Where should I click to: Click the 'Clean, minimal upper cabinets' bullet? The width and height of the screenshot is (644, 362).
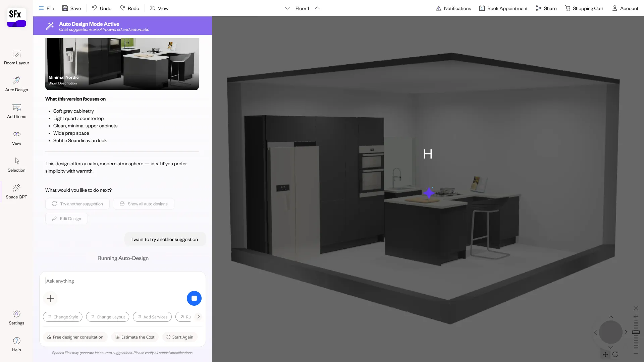[85, 126]
